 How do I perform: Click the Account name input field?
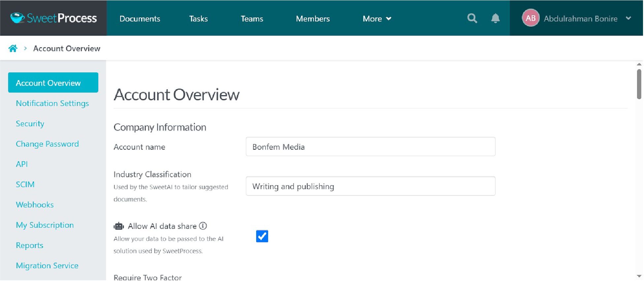[x=371, y=147]
